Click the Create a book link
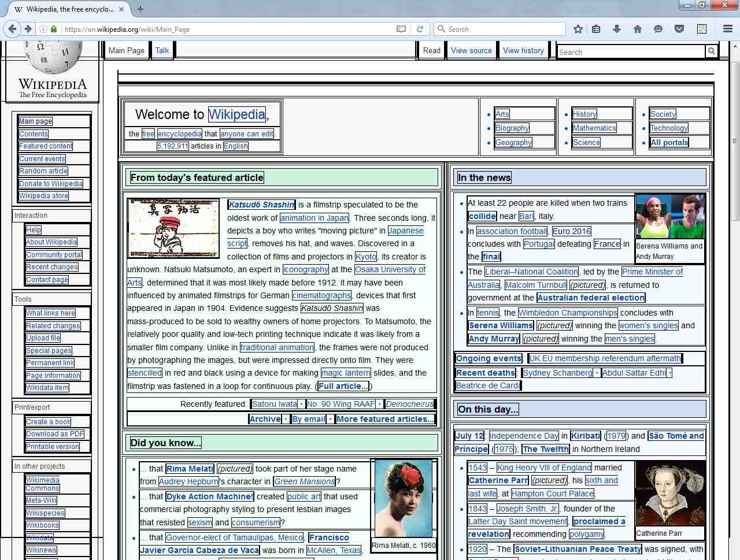 click(49, 422)
